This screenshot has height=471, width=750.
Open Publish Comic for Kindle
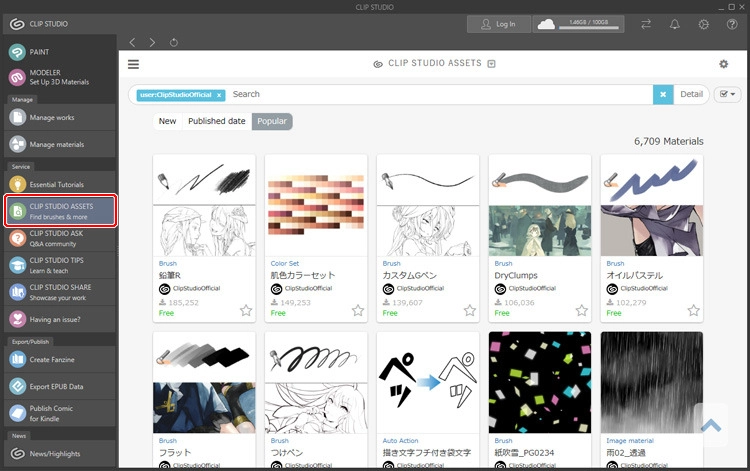click(x=59, y=413)
